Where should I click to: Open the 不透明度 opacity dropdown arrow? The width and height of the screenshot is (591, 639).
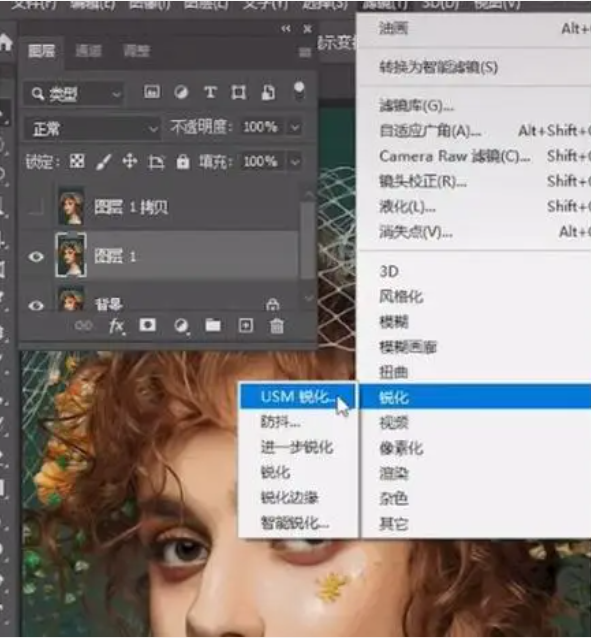point(295,128)
